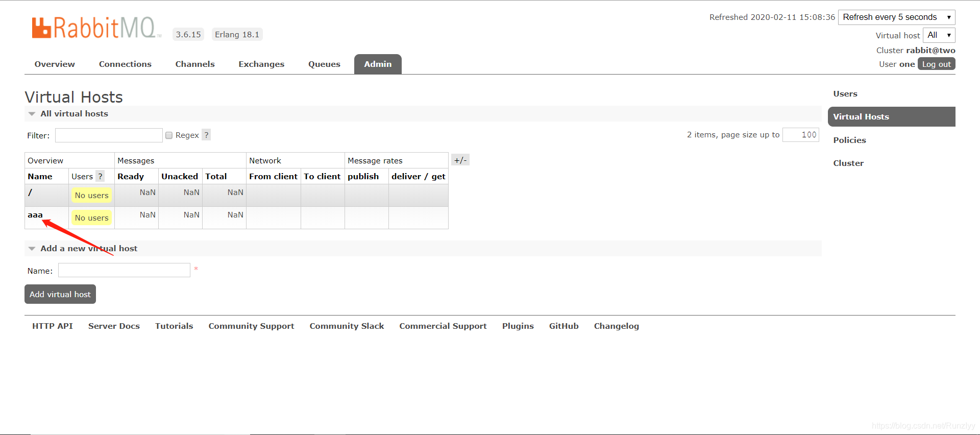Sort by the deliver / get column
Image resolution: width=980 pixels, height=435 pixels.
coord(419,176)
